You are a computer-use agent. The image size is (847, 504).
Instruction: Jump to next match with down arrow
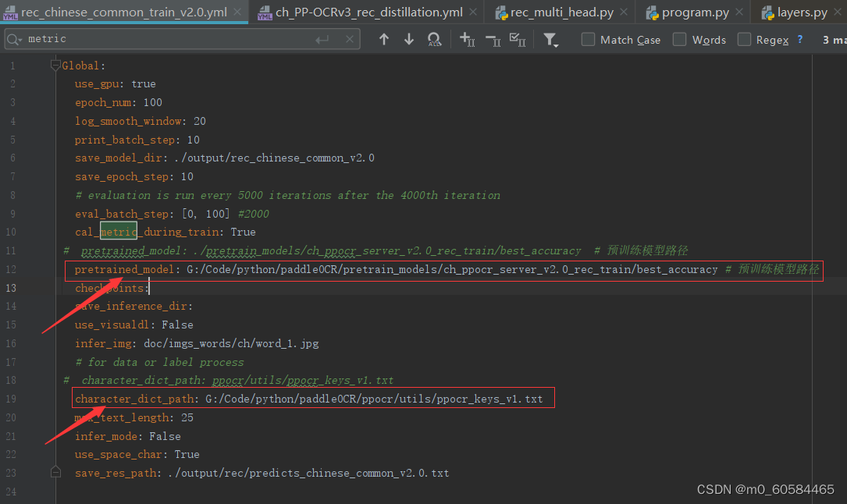coord(409,39)
